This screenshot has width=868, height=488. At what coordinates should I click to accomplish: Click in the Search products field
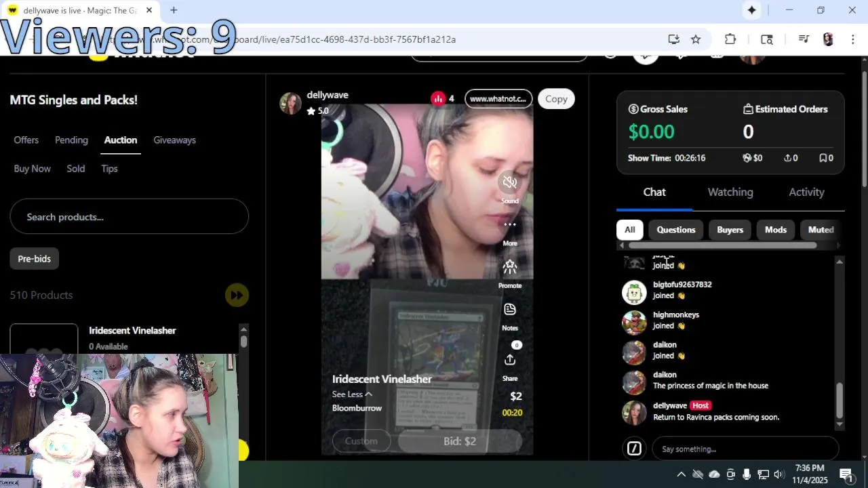coord(129,217)
